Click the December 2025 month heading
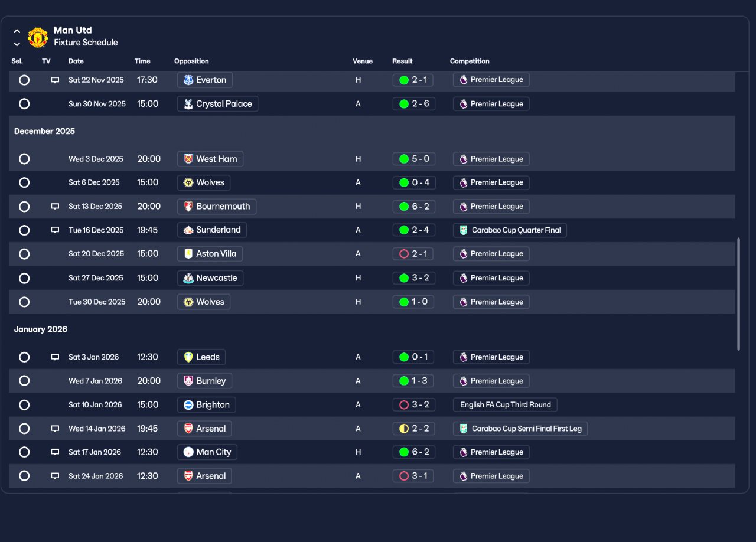The image size is (756, 542). (x=45, y=131)
